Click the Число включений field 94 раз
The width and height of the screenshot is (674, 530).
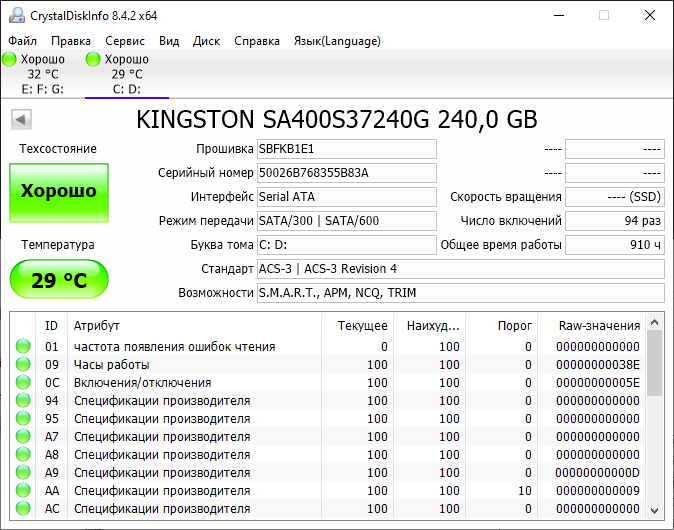[x=615, y=221]
